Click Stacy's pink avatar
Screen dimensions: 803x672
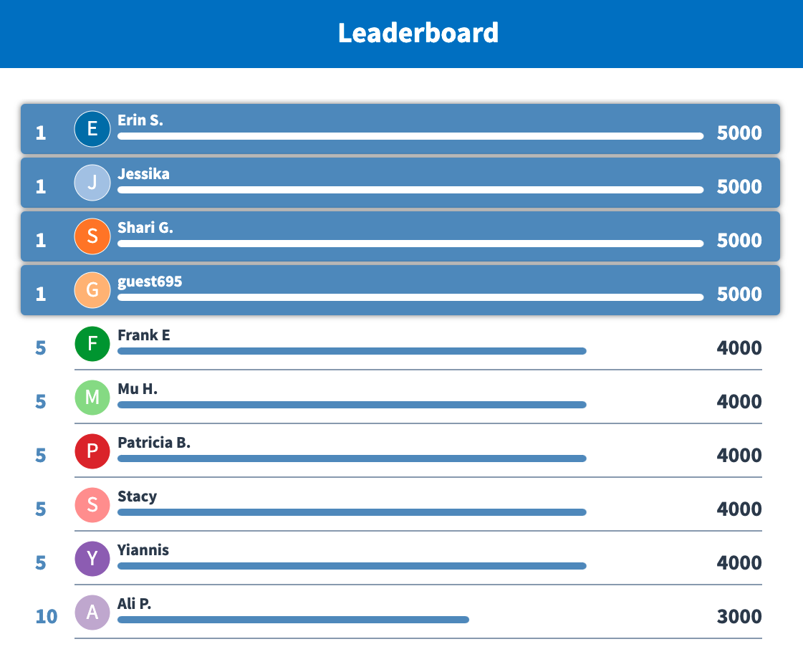point(92,505)
